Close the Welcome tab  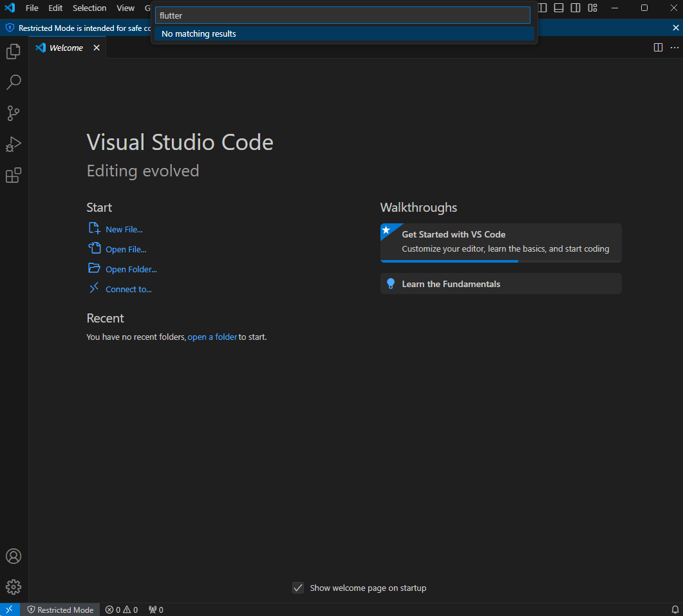[97, 48]
